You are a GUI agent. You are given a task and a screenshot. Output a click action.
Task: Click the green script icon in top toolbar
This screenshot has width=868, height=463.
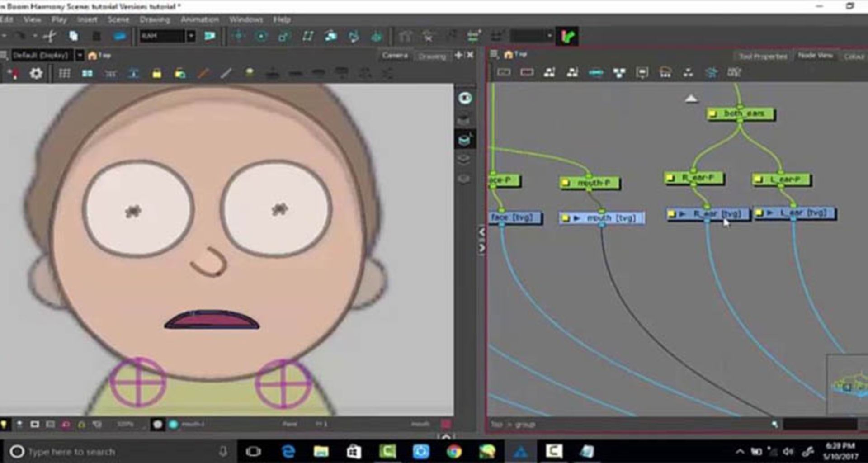[568, 36]
